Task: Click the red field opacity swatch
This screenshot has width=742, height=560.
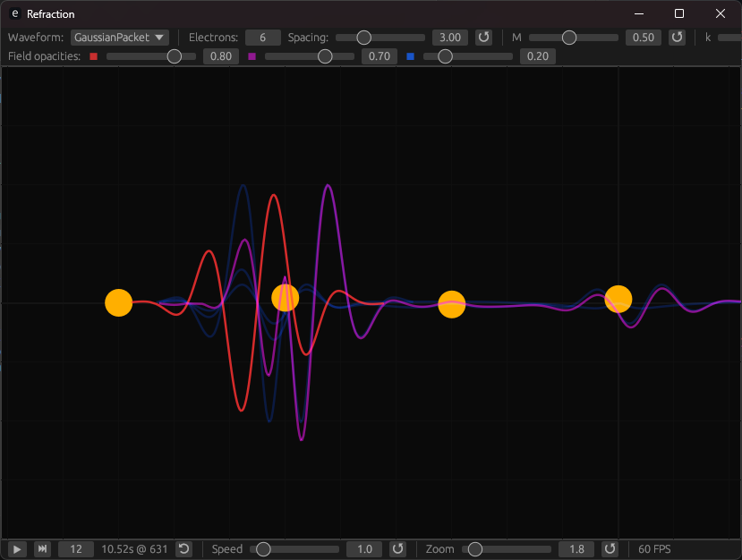Action: point(93,56)
